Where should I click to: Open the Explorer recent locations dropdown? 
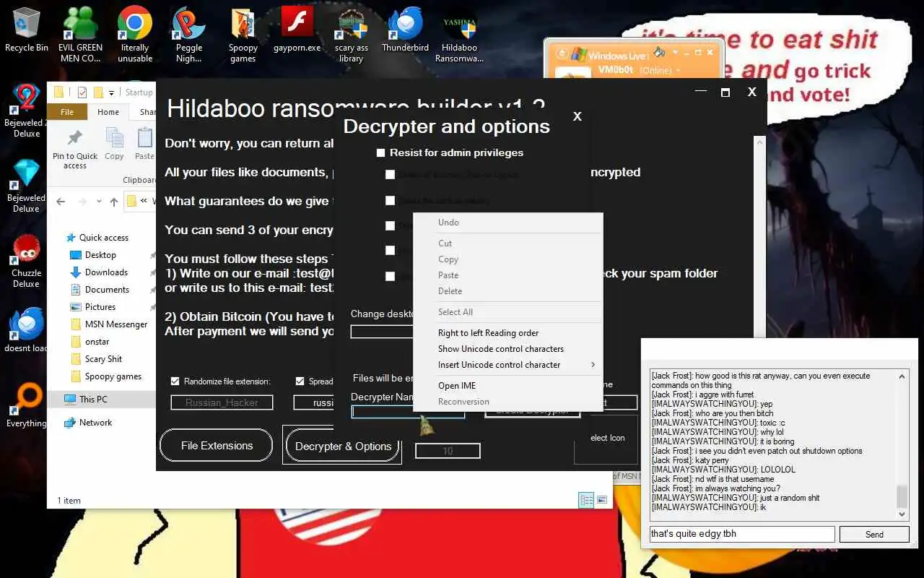(x=99, y=202)
